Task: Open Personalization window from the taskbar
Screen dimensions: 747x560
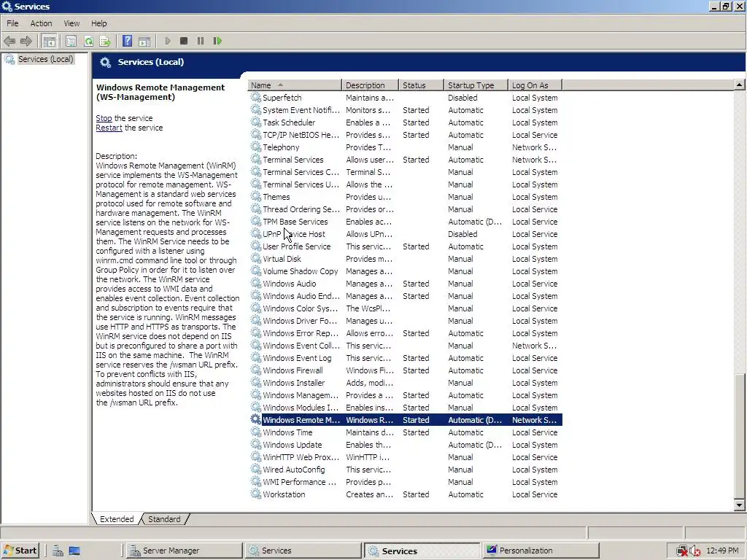Action: pyautogui.click(x=541, y=551)
